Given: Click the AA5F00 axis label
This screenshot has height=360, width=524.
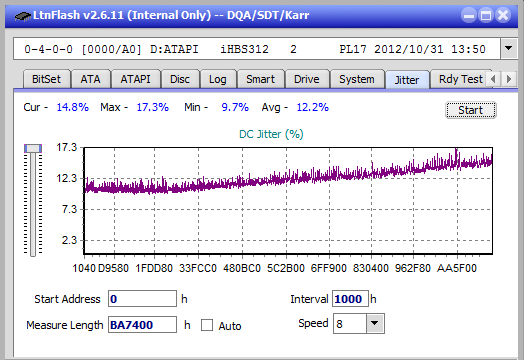Looking at the screenshot, I should coord(457,268).
